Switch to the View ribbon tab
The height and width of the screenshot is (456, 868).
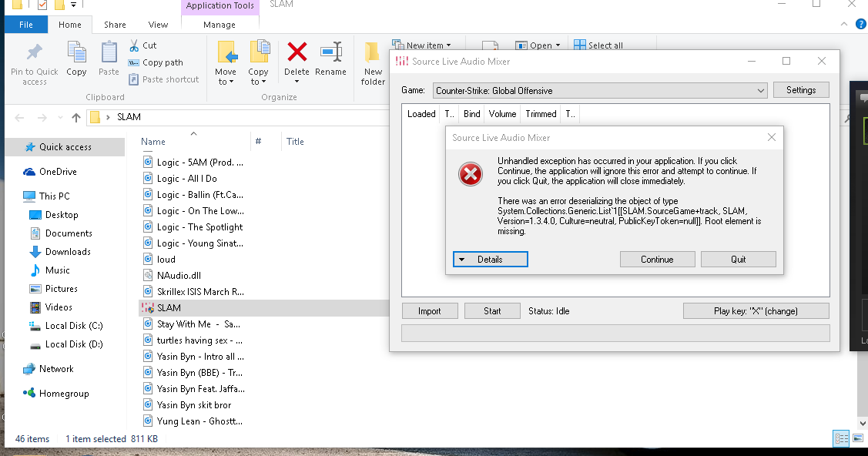point(158,25)
